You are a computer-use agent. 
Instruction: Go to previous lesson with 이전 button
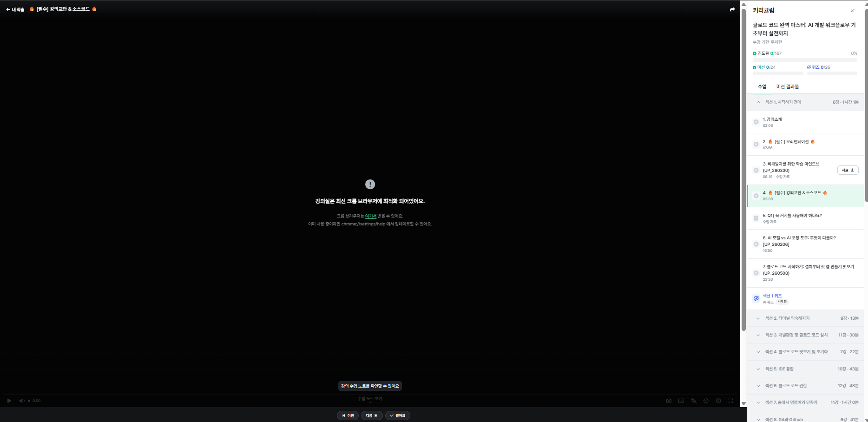pyautogui.click(x=348, y=415)
